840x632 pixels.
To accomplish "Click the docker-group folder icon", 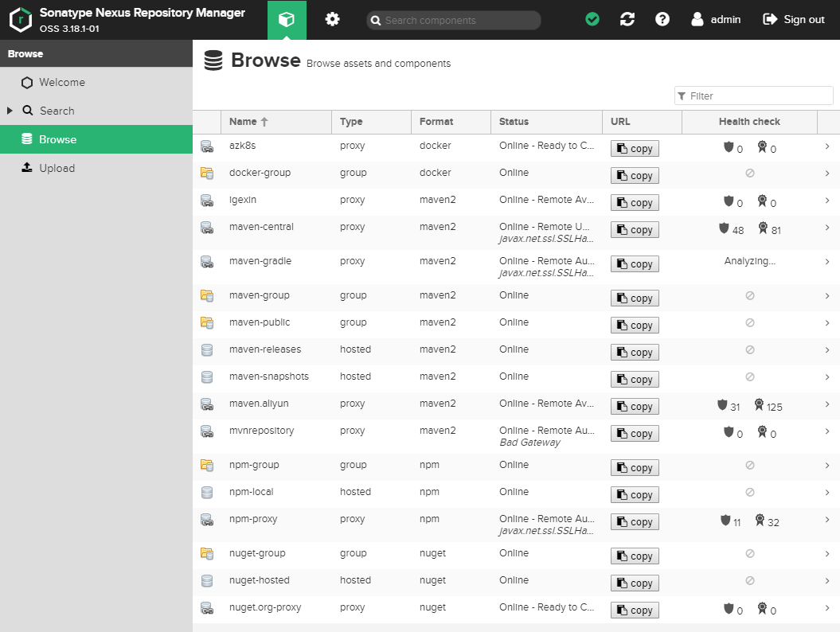I will pyautogui.click(x=207, y=173).
